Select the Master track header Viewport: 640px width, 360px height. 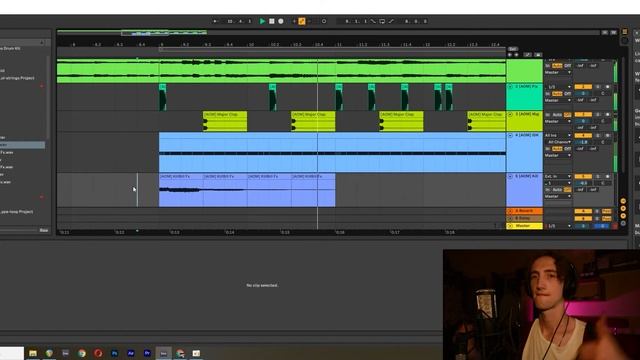tap(524, 226)
